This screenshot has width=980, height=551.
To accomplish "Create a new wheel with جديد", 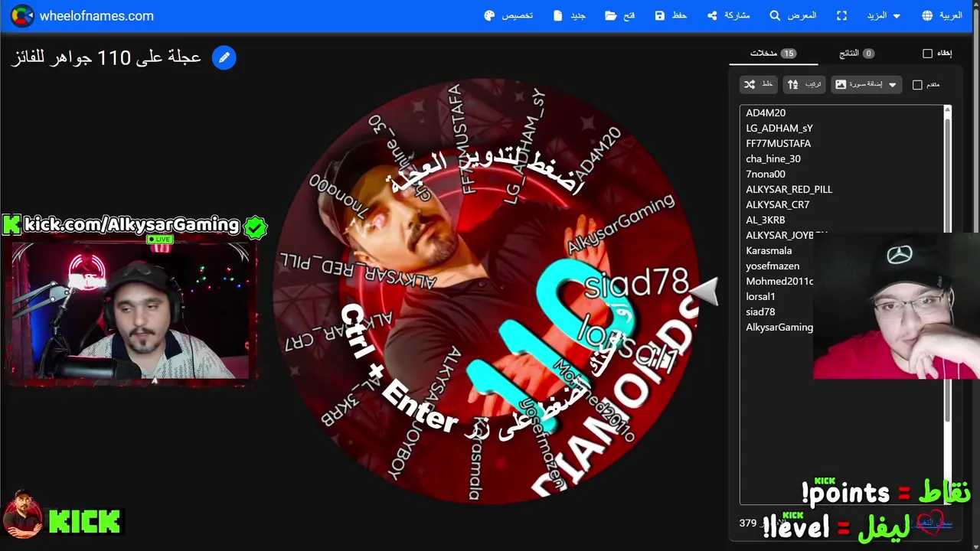I will [569, 15].
